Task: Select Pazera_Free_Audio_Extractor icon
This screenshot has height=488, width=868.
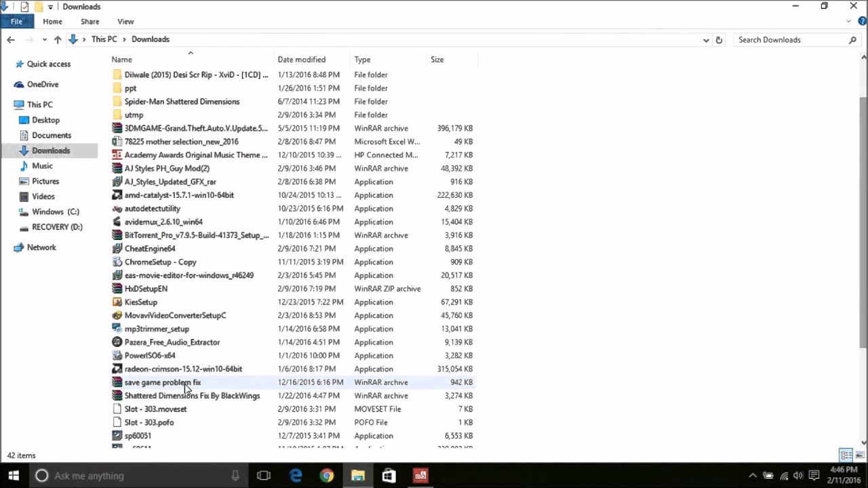Action: coord(117,342)
